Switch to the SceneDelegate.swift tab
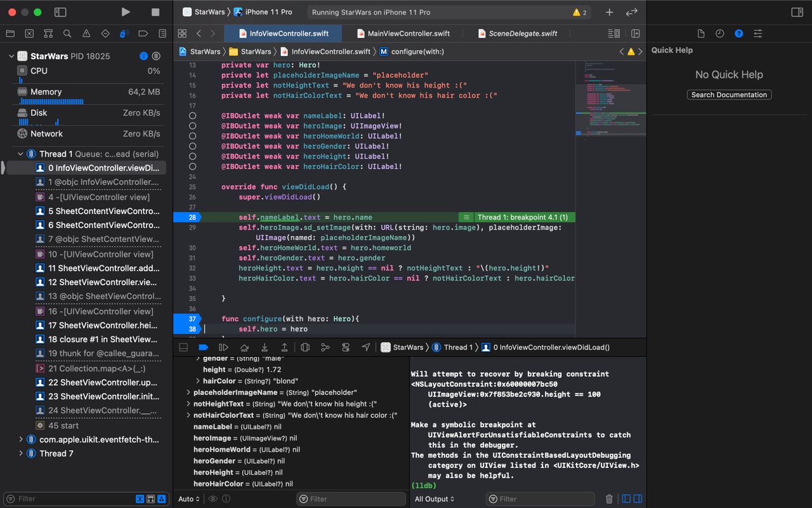 click(x=517, y=34)
